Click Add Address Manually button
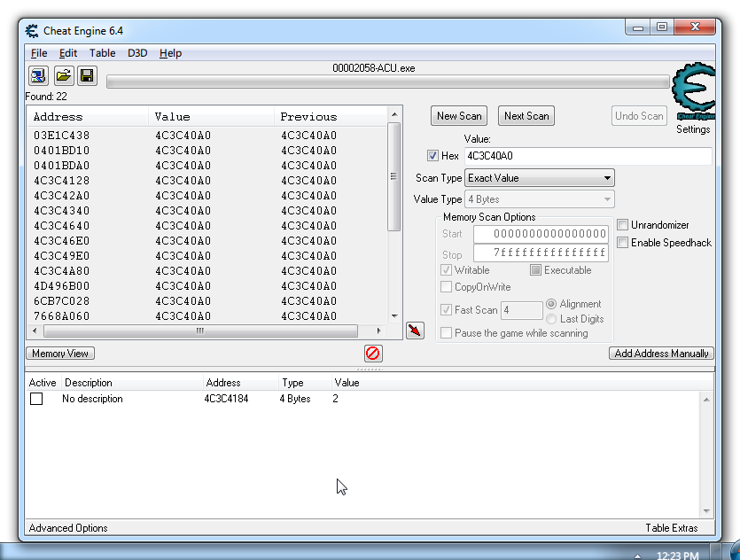Viewport: 740px width, 560px height. (661, 354)
